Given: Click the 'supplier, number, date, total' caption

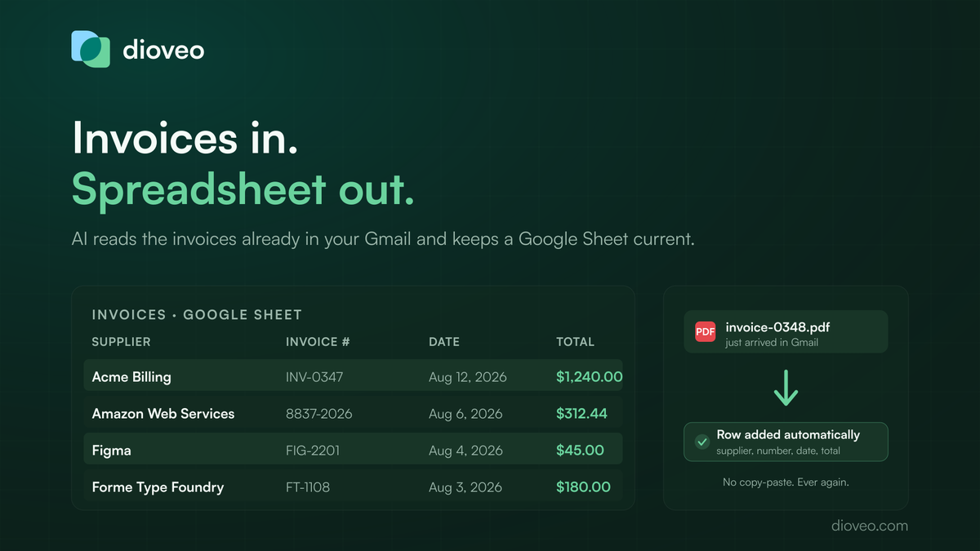Looking at the screenshot, I should 778,451.
